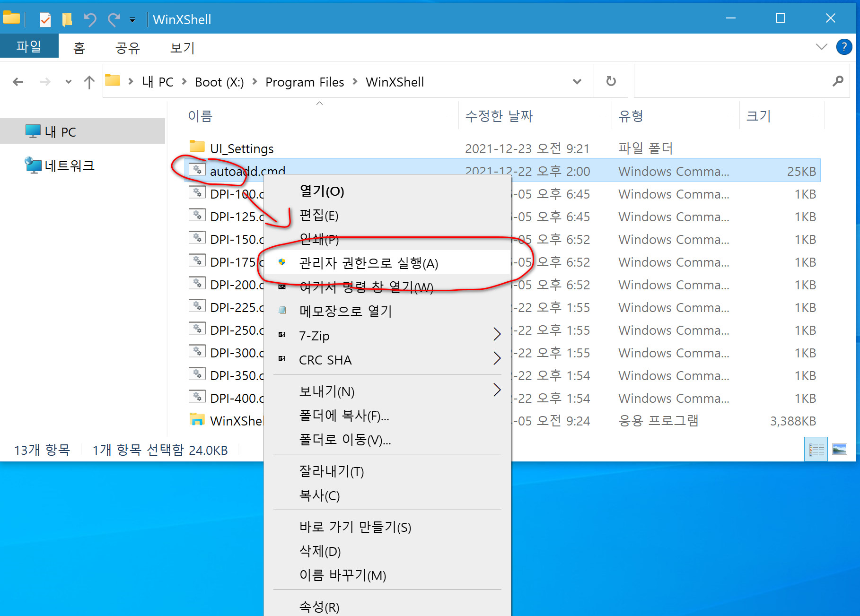
Task: Select 내 PC in the navigation pane
Action: (x=82, y=131)
